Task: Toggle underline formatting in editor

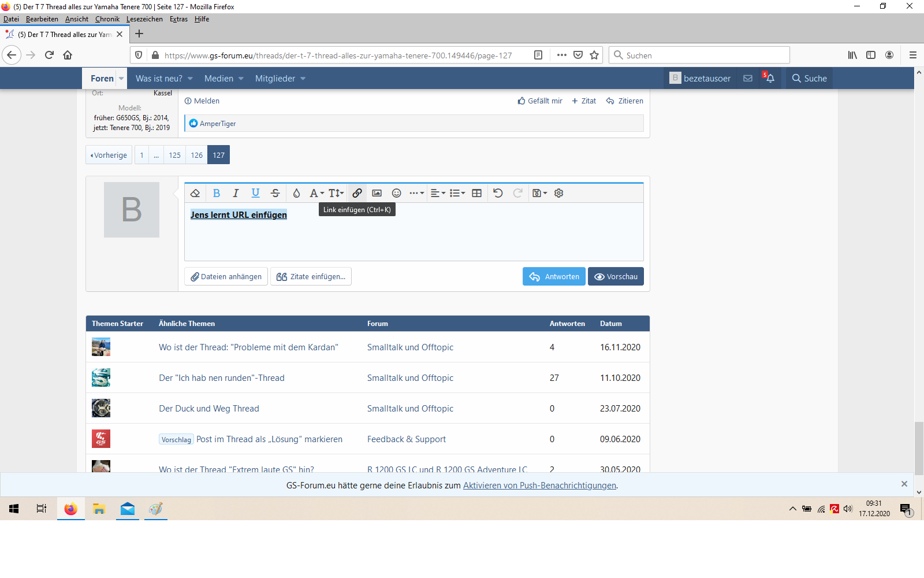Action: point(255,193)
